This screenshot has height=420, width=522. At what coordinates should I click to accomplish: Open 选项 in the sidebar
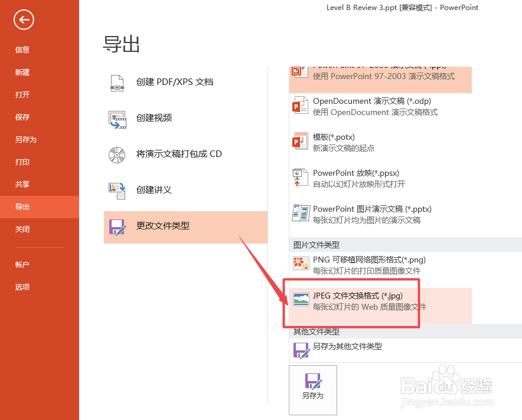[22, 287]
